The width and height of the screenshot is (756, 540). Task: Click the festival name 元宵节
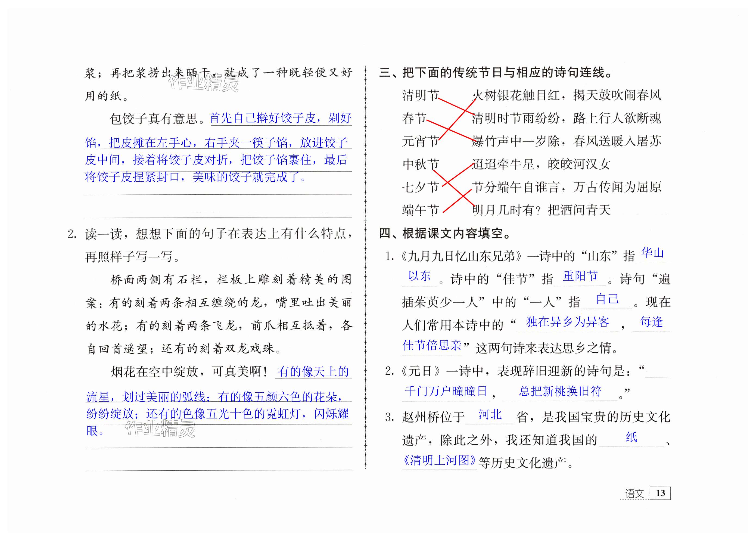point(421,141)
